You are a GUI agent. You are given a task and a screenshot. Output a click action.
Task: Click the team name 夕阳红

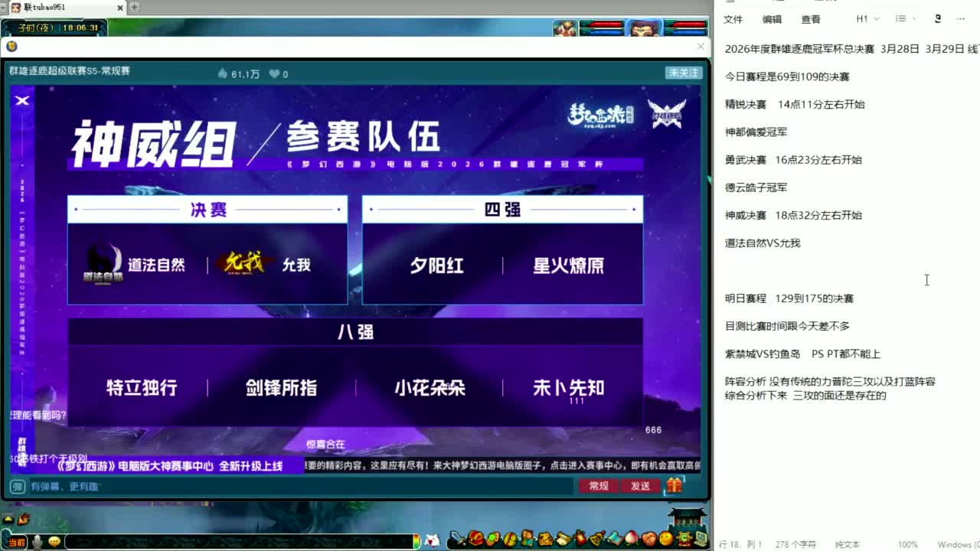click(436, 266)
